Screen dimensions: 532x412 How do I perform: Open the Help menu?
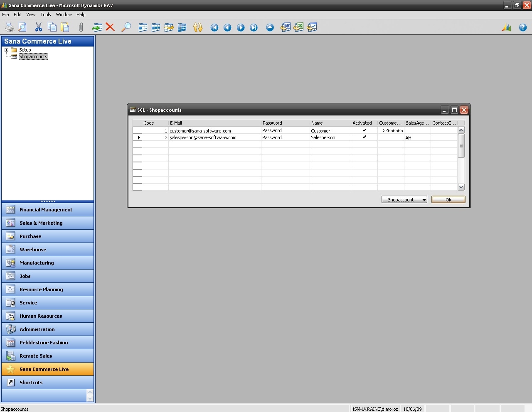(81, 15)
